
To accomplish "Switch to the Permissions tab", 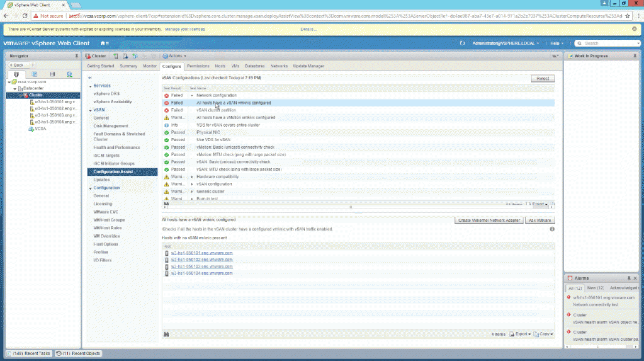I will (198, 66).
